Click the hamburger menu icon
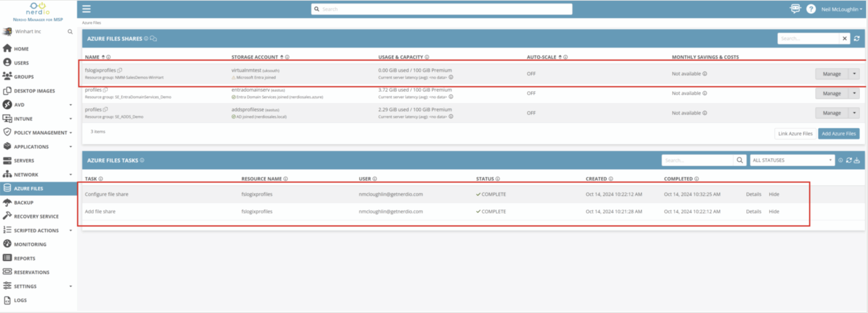868x313 pixels. click(86, 9)
